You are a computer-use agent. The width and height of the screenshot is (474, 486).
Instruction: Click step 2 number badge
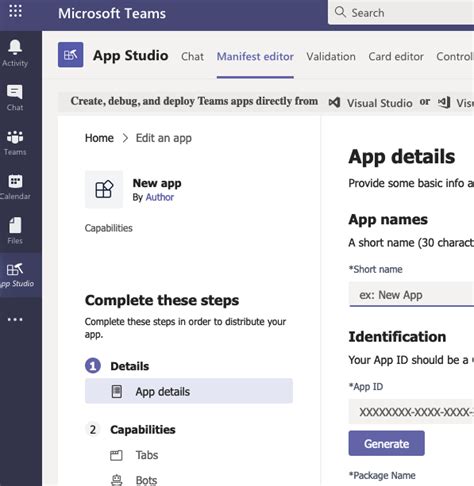[93, 430]
